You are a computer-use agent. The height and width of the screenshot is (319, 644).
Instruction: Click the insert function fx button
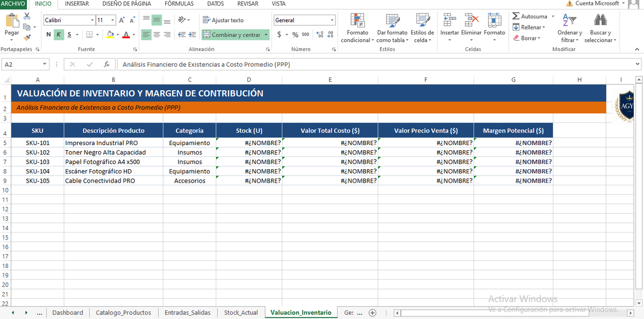(107, 64)
